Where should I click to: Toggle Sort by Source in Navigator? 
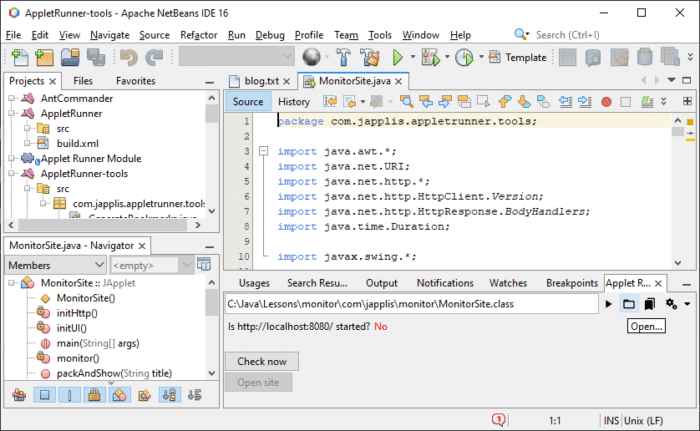[x=194, y=395]
